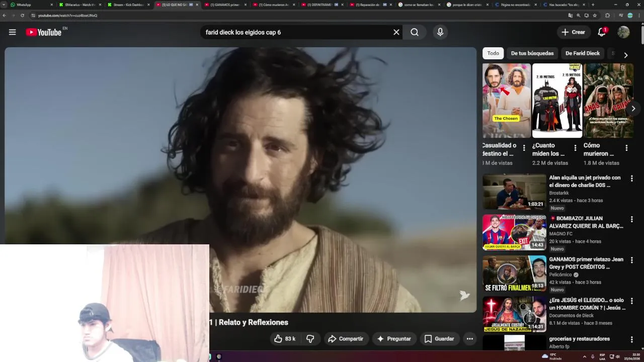This screenshot has width=644, height=362.
Task: Save video with Guardar
Action: tap(439, 339)
